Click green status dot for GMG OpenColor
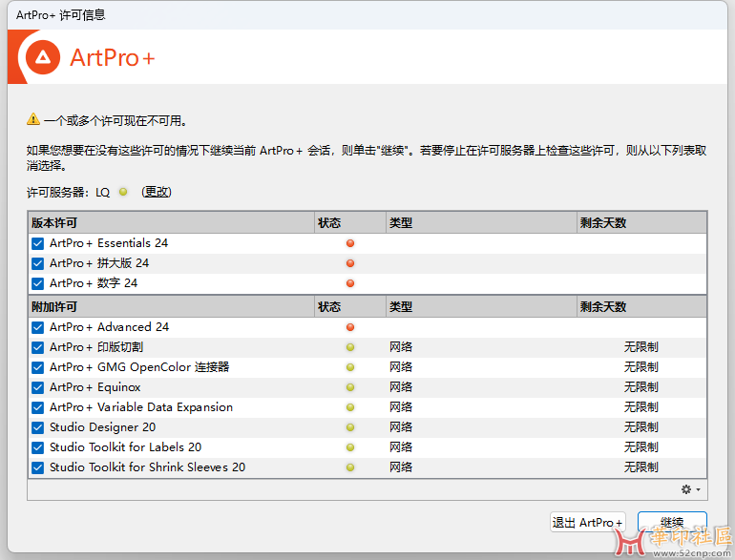The width and height of the screenshot is (735, 560). [x=350, y=367]
